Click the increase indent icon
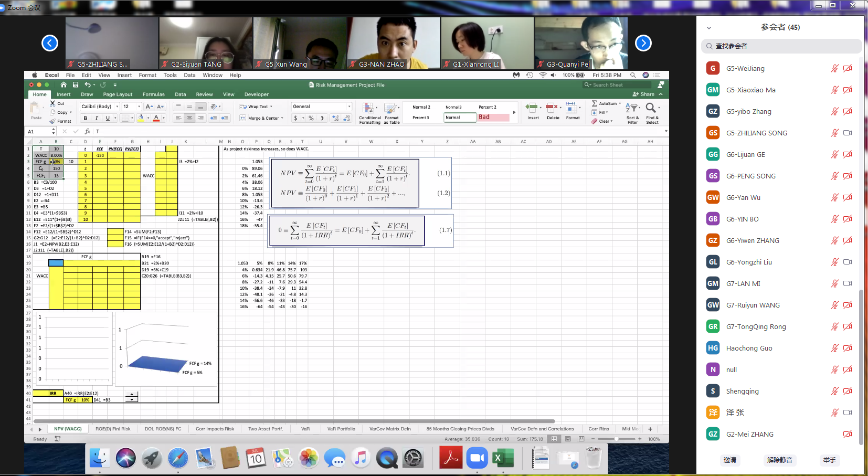Viewport: 868px width, 476px height. (225, 118)
